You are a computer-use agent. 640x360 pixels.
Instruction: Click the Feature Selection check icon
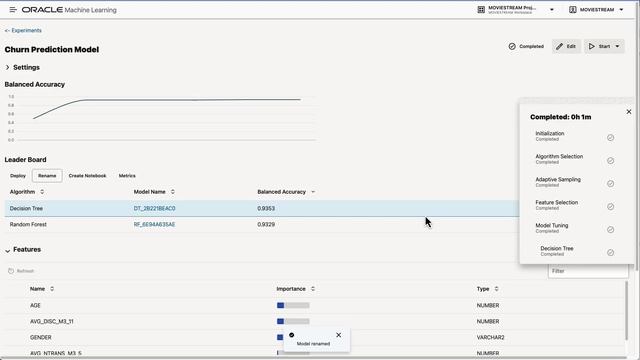click(x=610, y=207)
